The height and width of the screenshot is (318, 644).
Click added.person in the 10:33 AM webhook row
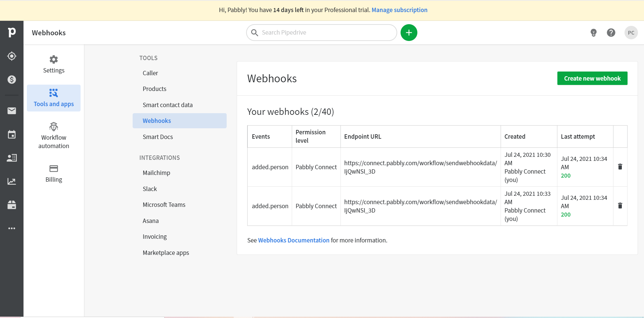(270, 206)
